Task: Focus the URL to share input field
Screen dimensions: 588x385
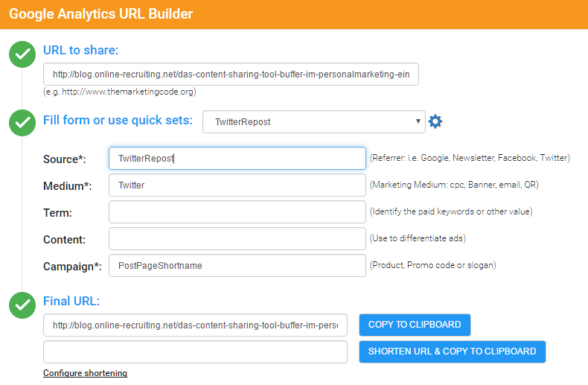Action: tap(231, 74)
